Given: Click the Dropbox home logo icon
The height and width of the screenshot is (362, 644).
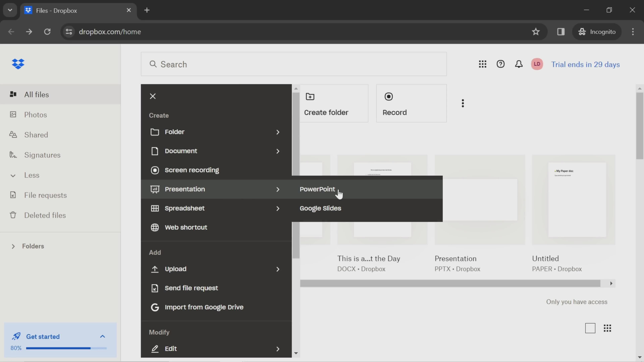Looking at the screenshot, I should click(18, 64).
